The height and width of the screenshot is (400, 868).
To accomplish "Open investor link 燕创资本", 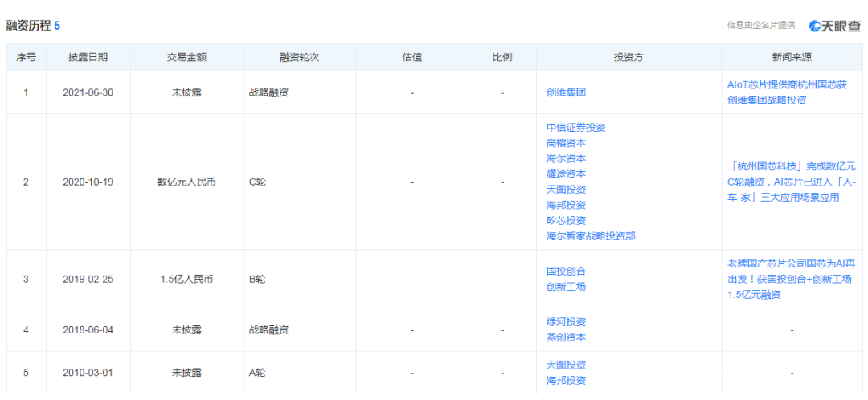I will pyautogui.click(x=566, y=337).
